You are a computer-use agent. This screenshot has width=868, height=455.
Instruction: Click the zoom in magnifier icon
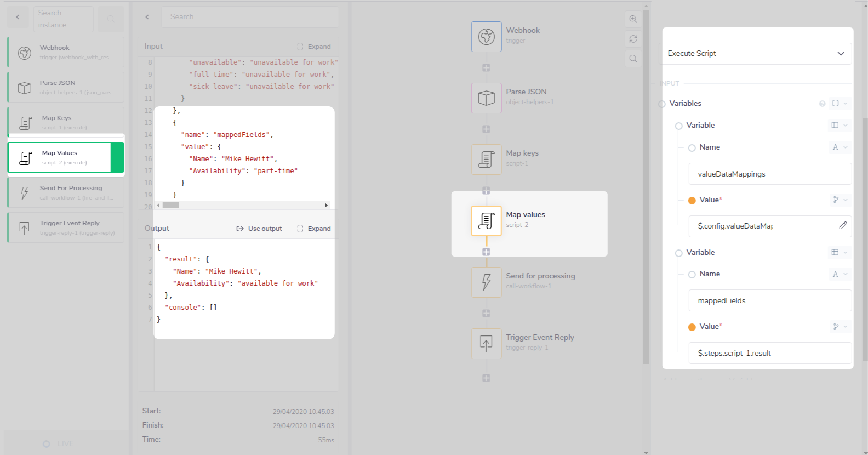[x=633, y=19]
